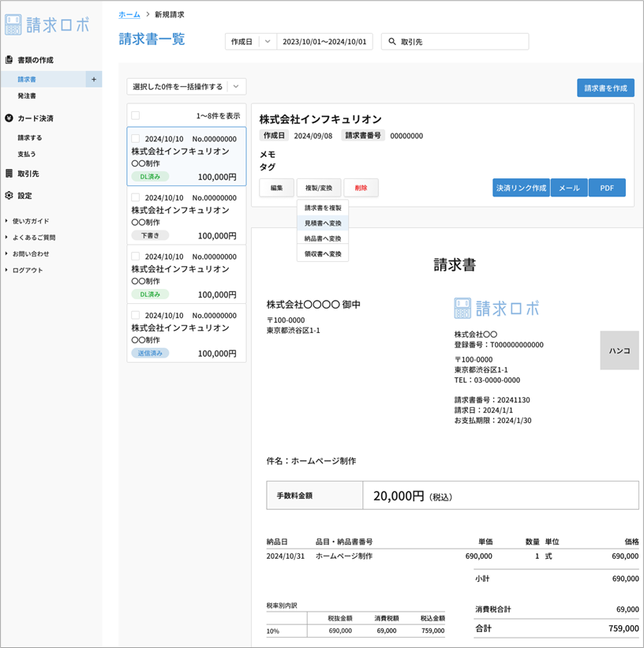The height and width of the screenshot is (648, 644).
Task: Click the 取引先 building icon
Action: point(9,174)
